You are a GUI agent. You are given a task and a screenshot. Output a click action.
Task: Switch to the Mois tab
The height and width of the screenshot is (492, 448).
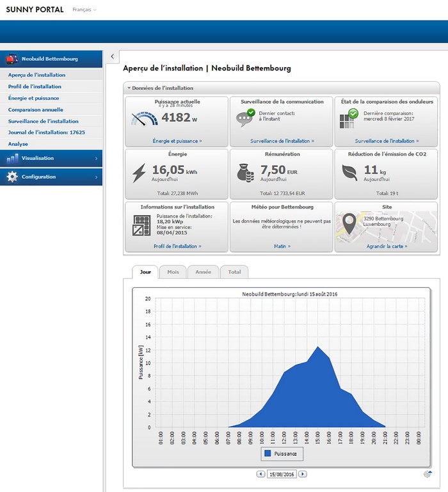click(173, 272)
